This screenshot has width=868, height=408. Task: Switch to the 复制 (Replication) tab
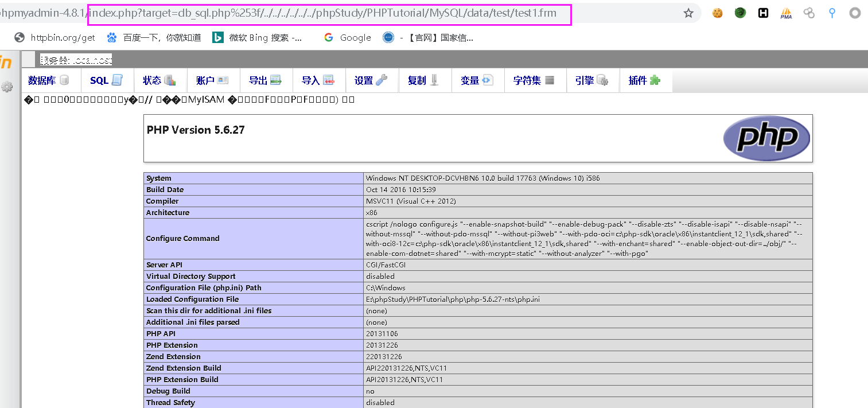click(x=426, y=80)
